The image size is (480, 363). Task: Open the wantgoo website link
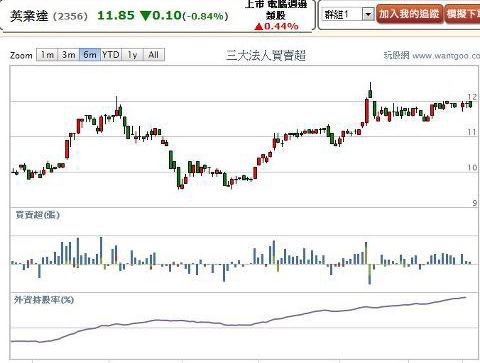click(432, 55)
